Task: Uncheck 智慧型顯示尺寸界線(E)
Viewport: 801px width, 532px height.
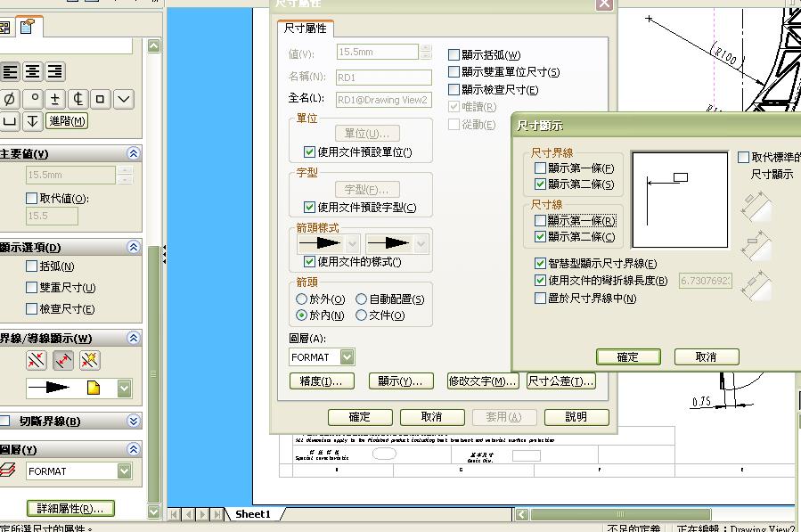Action: pyautogui.click(x=540, y=263)
